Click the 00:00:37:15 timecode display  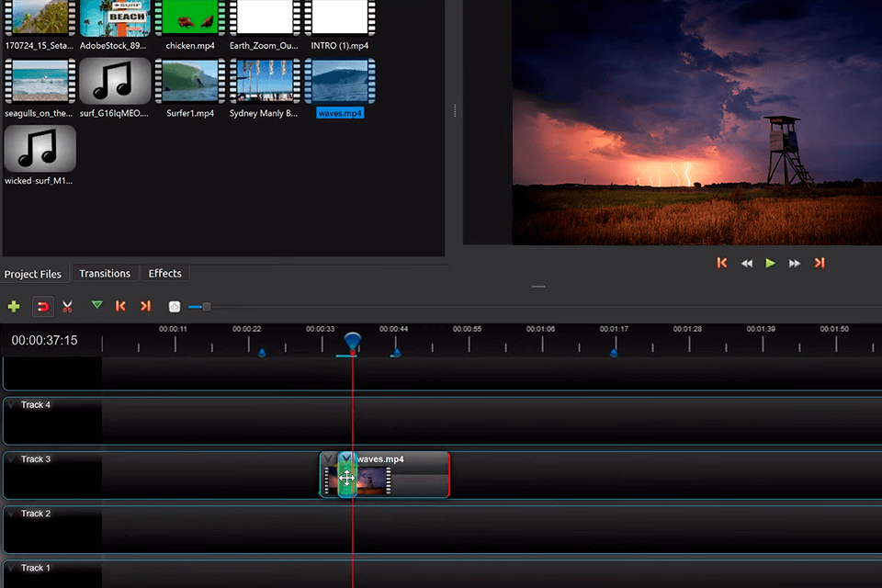pos(44,341)
